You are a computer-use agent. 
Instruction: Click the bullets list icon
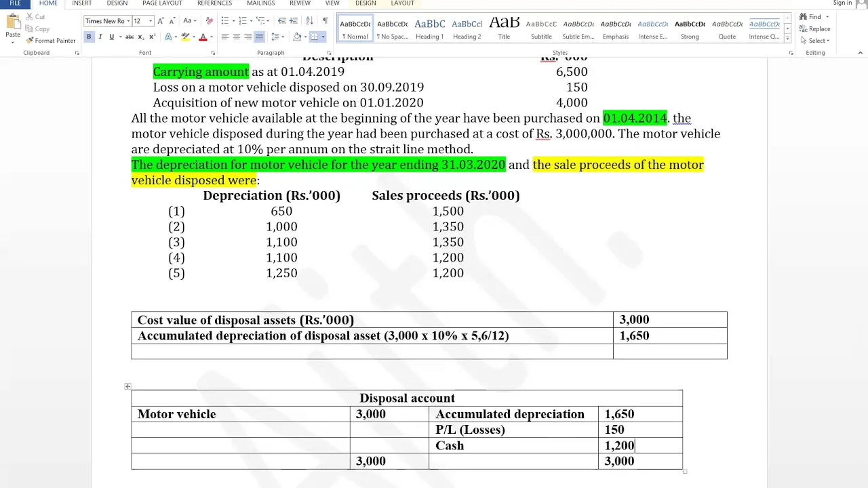[224, 21]
